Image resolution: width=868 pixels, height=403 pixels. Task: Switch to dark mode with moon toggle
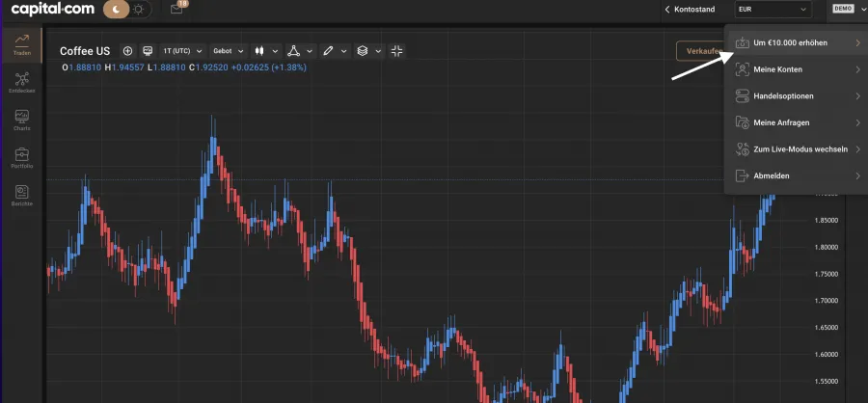coord(117,9)
